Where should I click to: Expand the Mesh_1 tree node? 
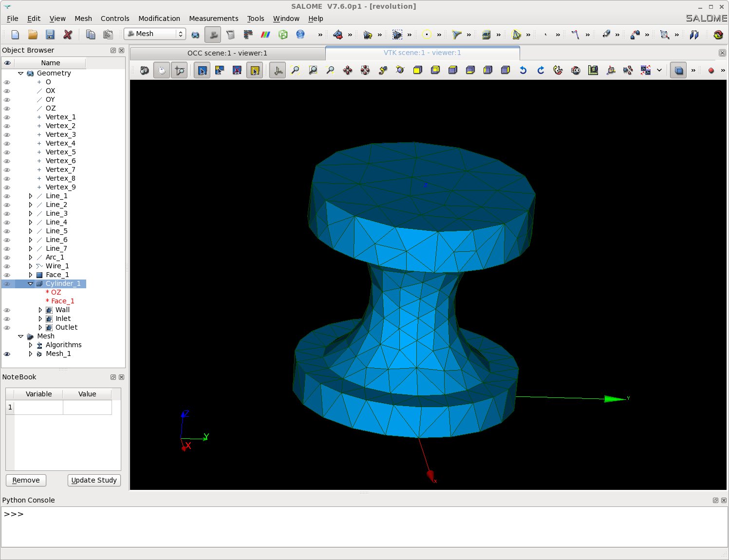(31, 354)
